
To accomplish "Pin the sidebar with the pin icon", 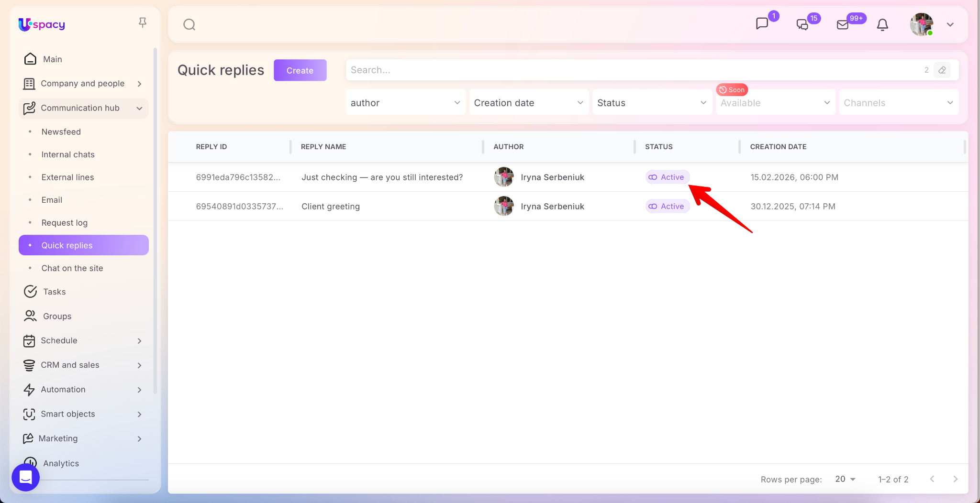I will 142,22.
